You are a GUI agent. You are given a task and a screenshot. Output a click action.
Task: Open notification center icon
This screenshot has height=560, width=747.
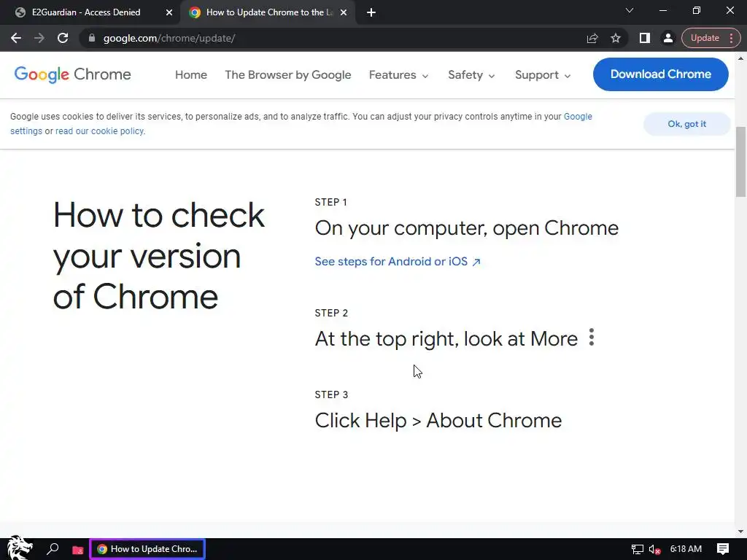[723, 549]
